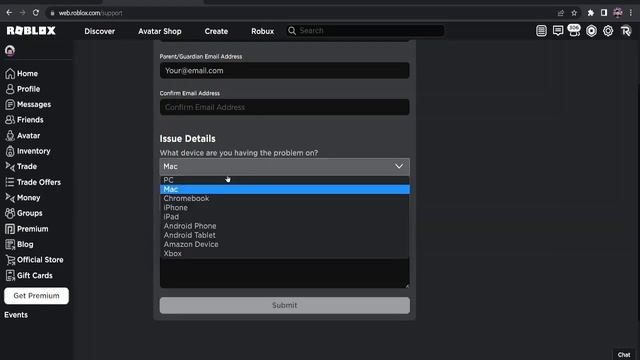Open Avatar in the sidebar
Viewport: 640px width, 360px height.
(23, 136)
